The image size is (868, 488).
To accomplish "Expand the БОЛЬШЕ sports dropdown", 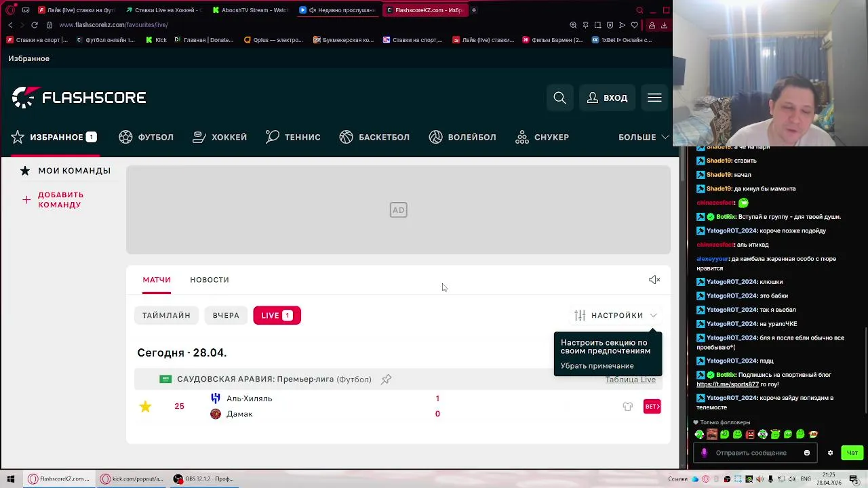I will click(644, 137).
